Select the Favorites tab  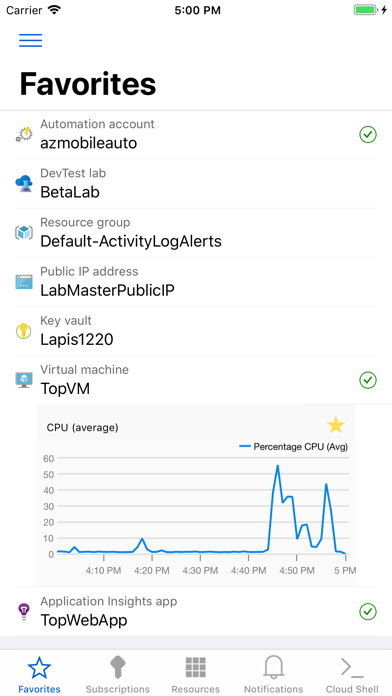tap(39, 673)
